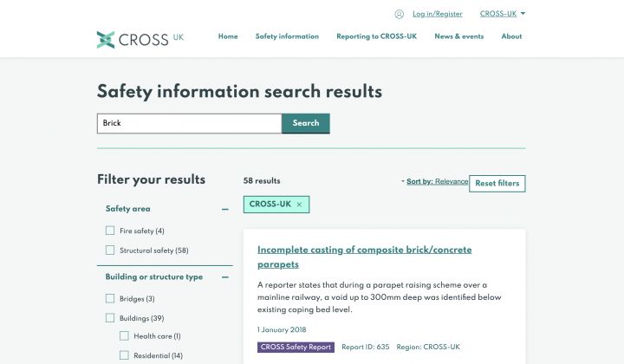
Task: Check the Buildings filter
Action: tap(110, 318)
